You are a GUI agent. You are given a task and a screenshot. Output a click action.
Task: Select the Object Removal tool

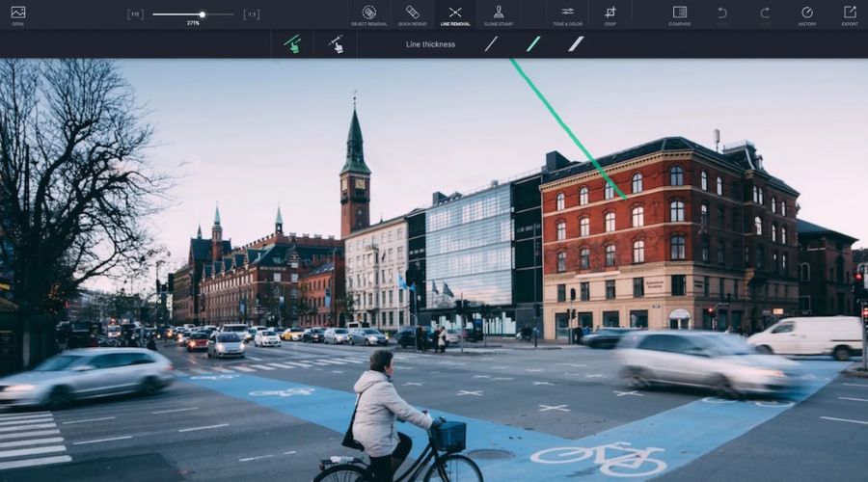[369, 14]
